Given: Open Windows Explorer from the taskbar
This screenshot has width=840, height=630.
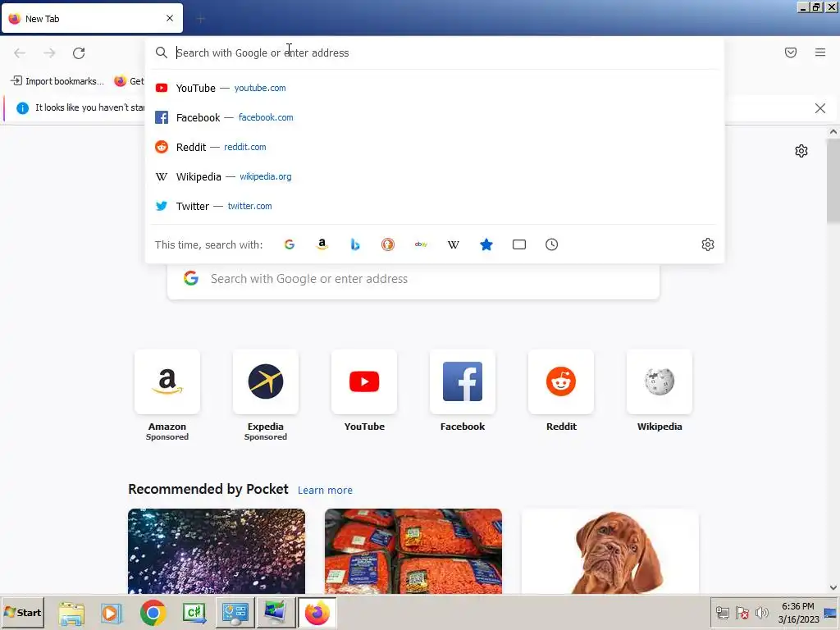Looking at the screenshot, I should (x=71, y=613).
